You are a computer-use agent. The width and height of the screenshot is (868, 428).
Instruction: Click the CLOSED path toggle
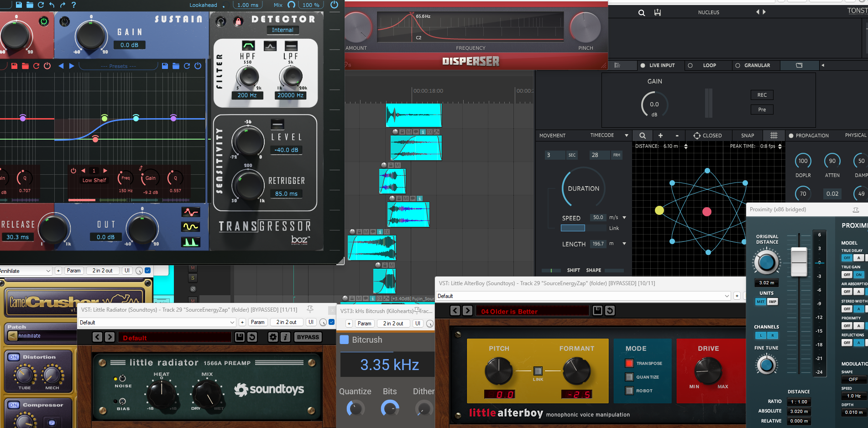pyautogui.click(x=707, y=136)
